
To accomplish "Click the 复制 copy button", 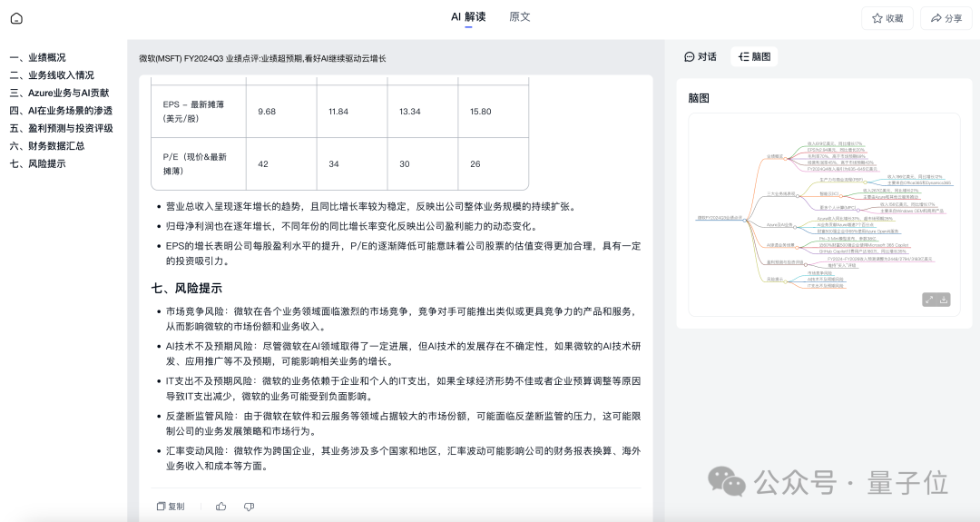I will (171, 507).
